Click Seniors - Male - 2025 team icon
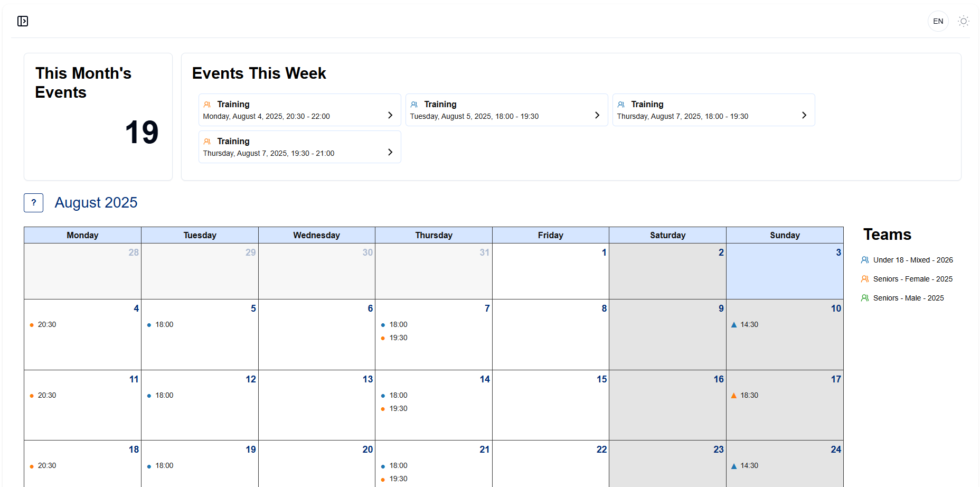The height and width of the screenshot is (487, 980). click(865, 298)
